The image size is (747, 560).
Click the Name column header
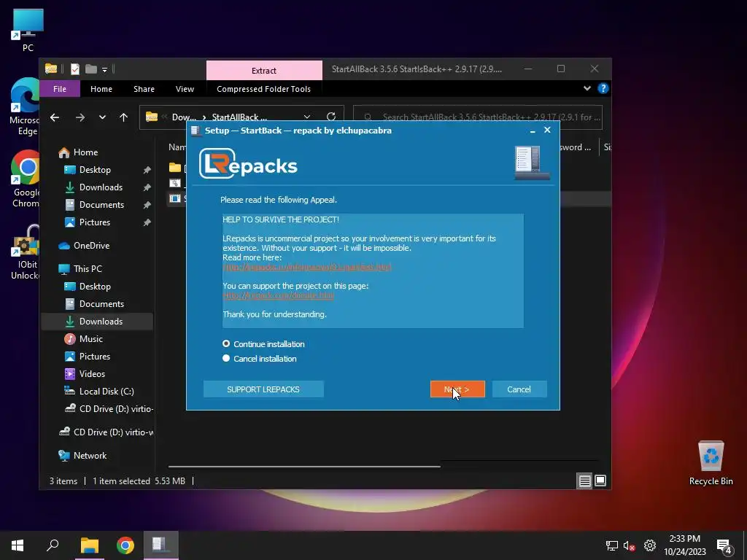pyautogui.click(x=177, y=147)
